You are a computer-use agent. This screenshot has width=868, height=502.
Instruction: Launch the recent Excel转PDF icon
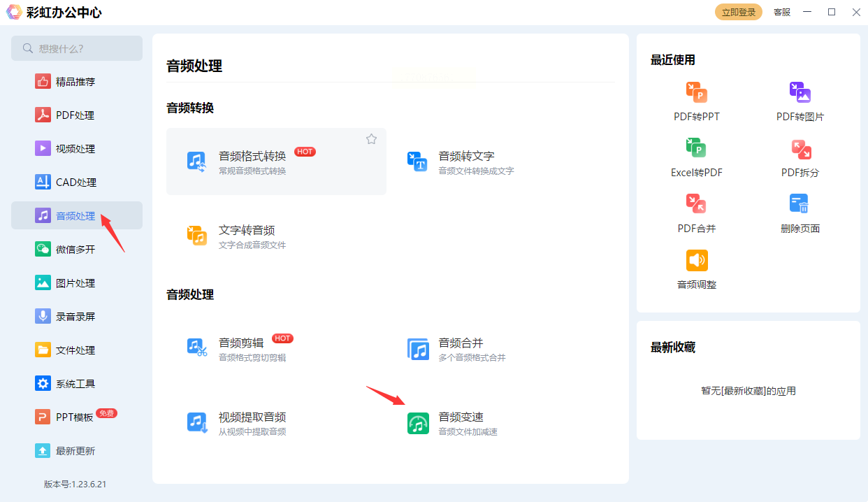coord(697,148)
